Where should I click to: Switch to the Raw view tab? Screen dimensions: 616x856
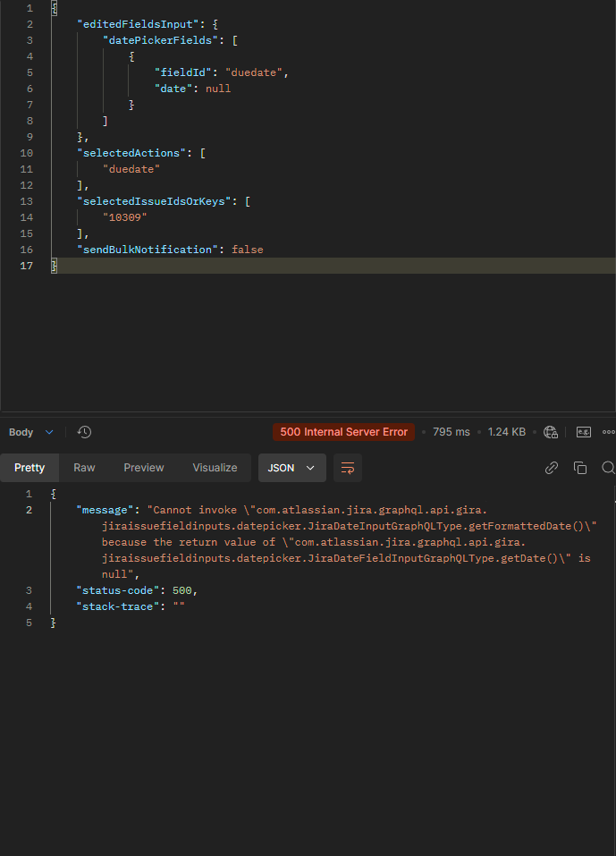click(x=84, y=468)
